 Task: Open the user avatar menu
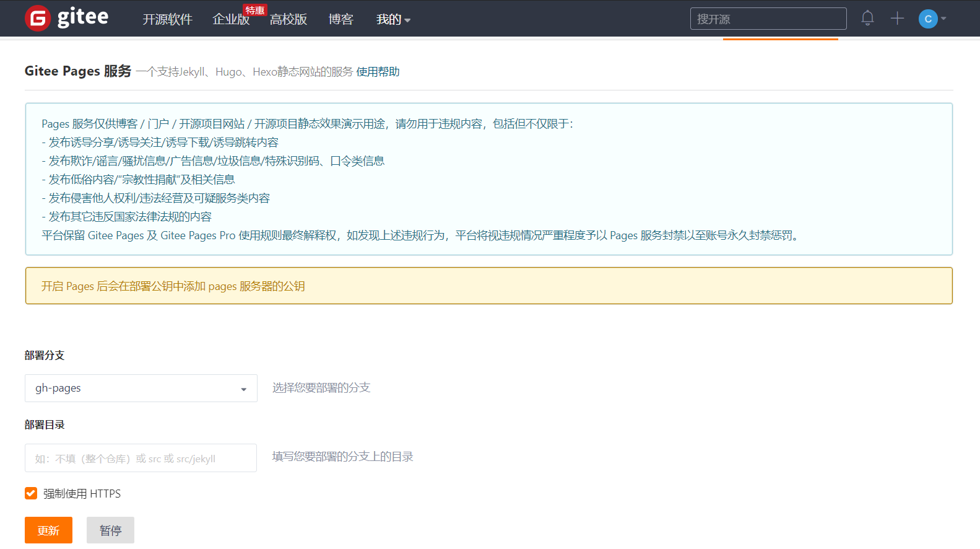[x=928, y=19]
